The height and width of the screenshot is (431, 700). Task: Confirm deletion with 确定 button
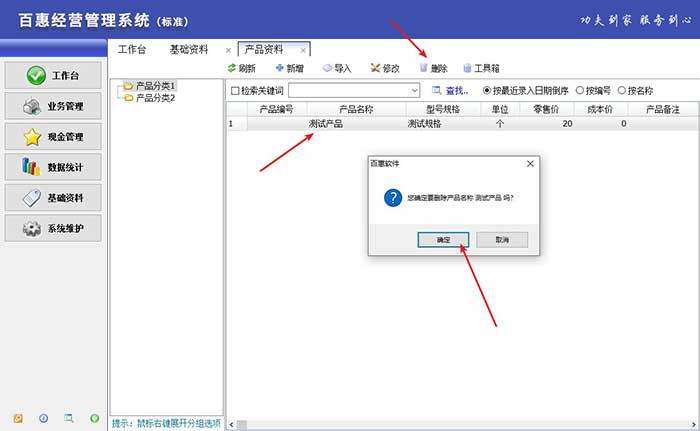tap(443, 240)
